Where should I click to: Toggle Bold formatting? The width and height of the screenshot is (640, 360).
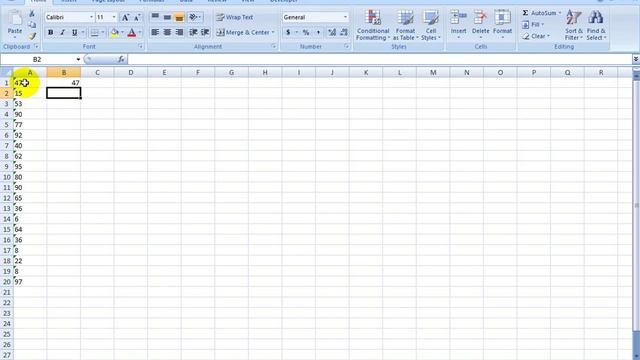click(x=50, y=32)
